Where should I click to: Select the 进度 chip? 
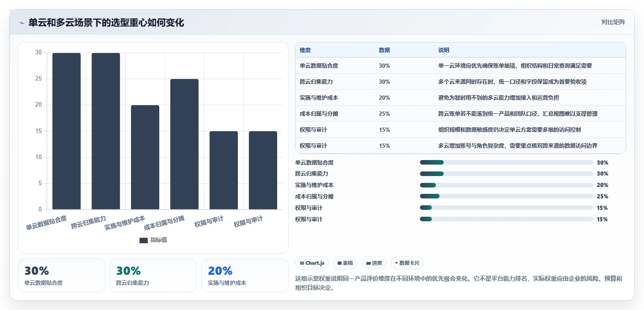click(x=374, y=263)
